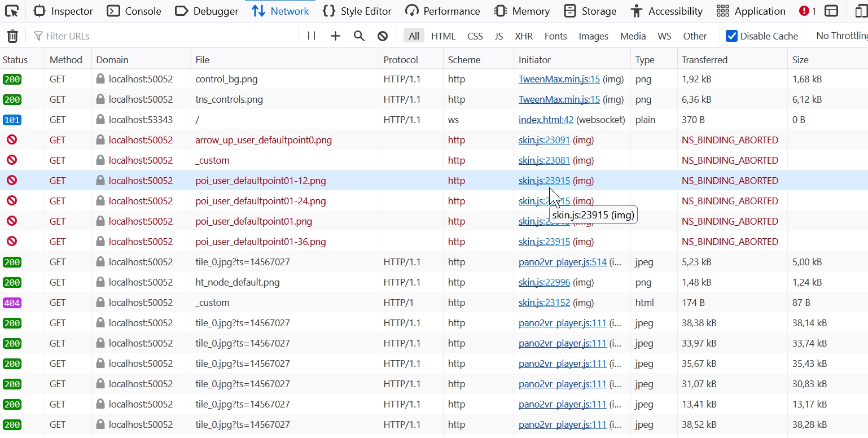
Task: Click in Filter URLs field
Action: pos(164,36)
